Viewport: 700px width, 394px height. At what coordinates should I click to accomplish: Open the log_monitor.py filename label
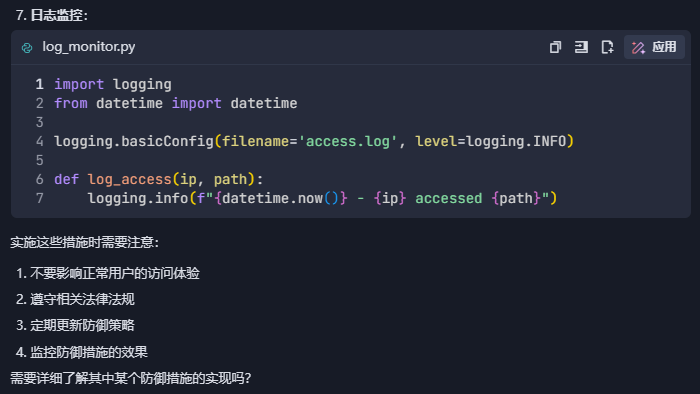[x=89, y=47]
